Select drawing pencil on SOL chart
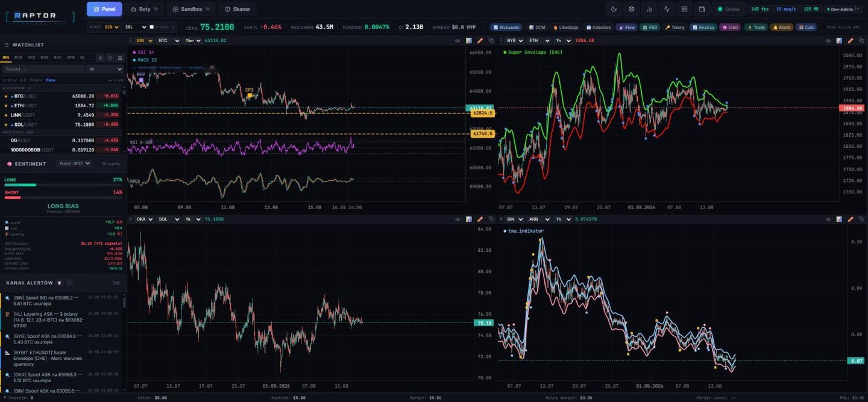868x402 pixels. [x=480, y=219]
